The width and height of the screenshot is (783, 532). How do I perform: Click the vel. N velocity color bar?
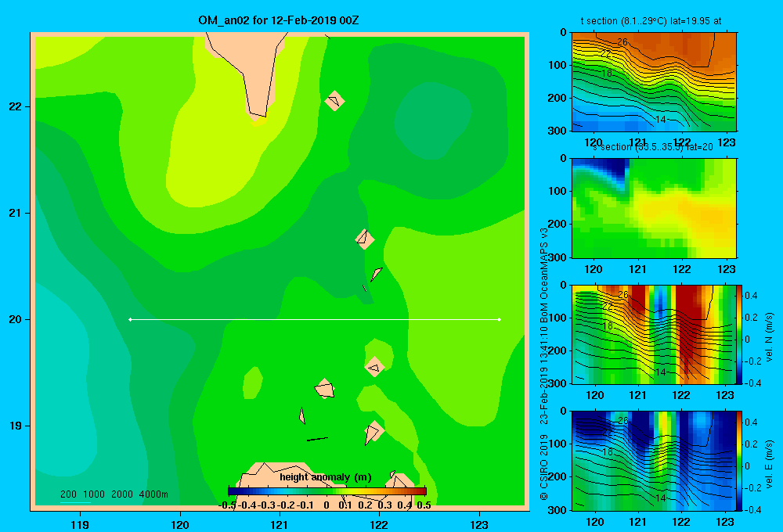(739, 334)
